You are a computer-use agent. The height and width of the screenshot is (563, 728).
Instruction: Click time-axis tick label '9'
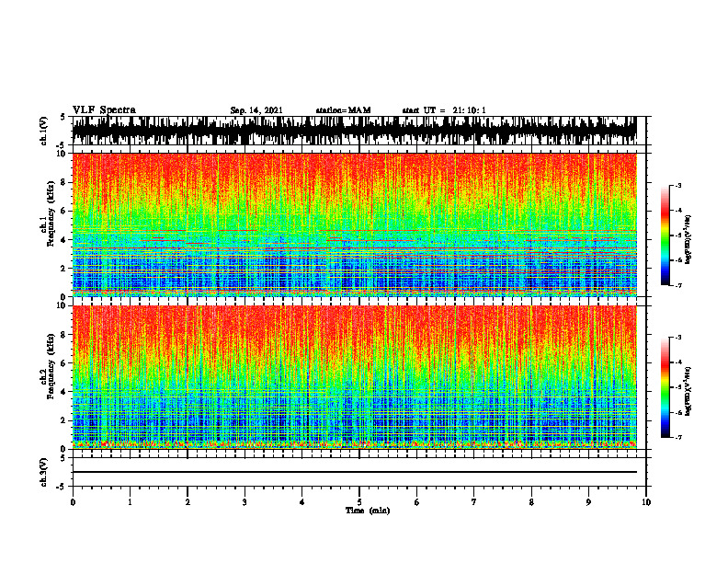point(588,502)
